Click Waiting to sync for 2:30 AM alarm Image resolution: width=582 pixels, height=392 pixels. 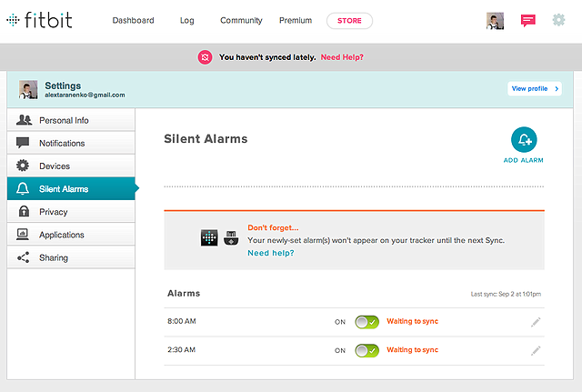coord(412,350)
